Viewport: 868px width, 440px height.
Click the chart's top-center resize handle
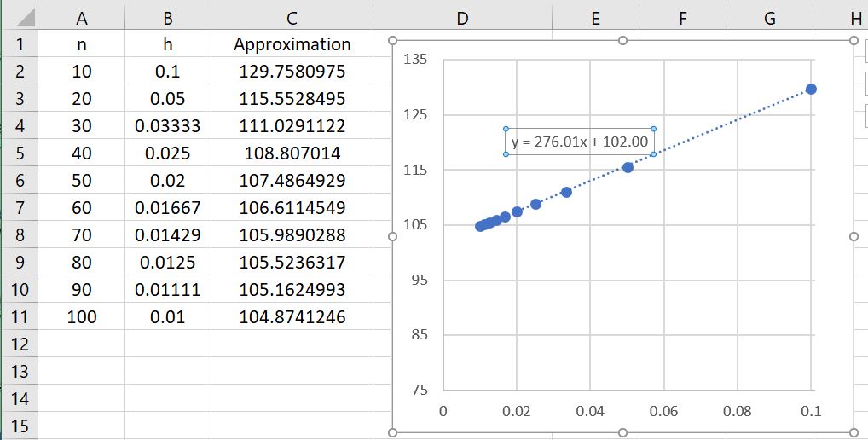pos(622,40)
